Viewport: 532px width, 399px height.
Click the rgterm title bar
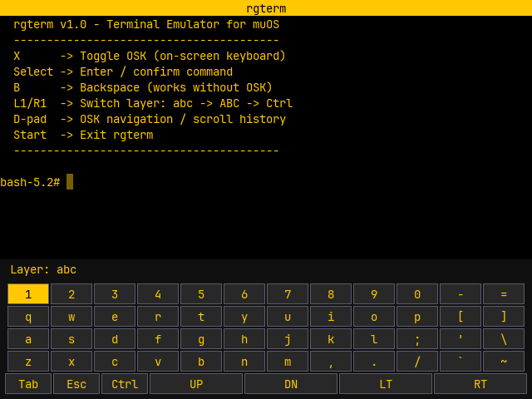tap(266, 8)
